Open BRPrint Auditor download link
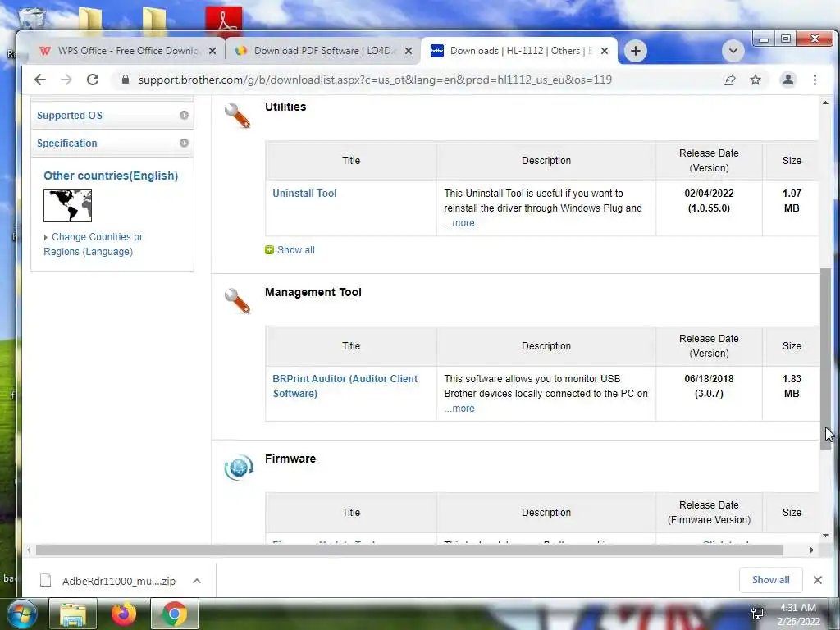This screenshot has height=630, width=840. coord(345,386)
